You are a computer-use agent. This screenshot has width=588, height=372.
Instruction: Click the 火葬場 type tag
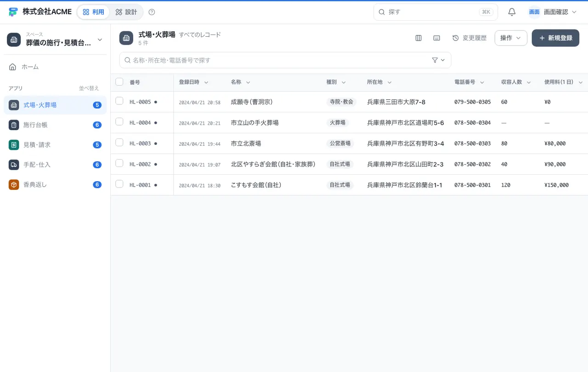(x=337, y=123)
